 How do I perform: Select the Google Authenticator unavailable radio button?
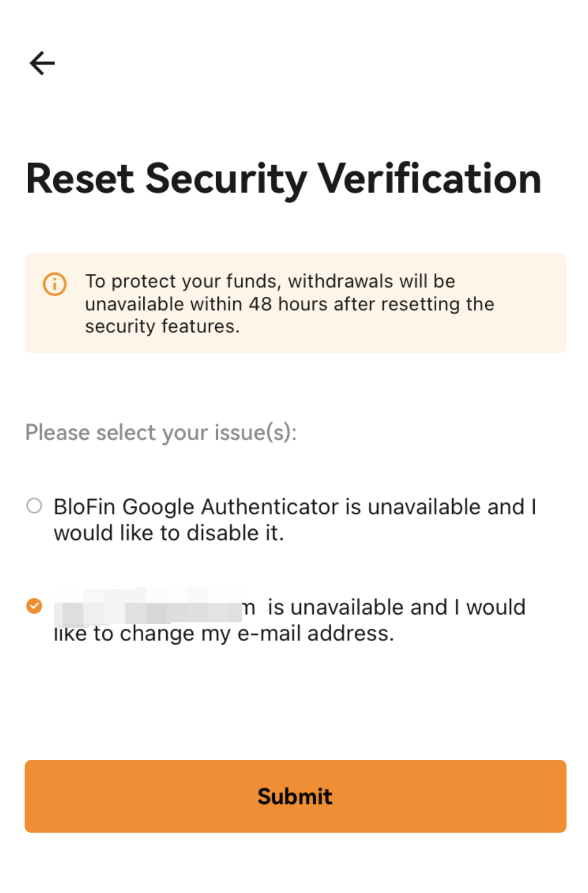[34, 506]
